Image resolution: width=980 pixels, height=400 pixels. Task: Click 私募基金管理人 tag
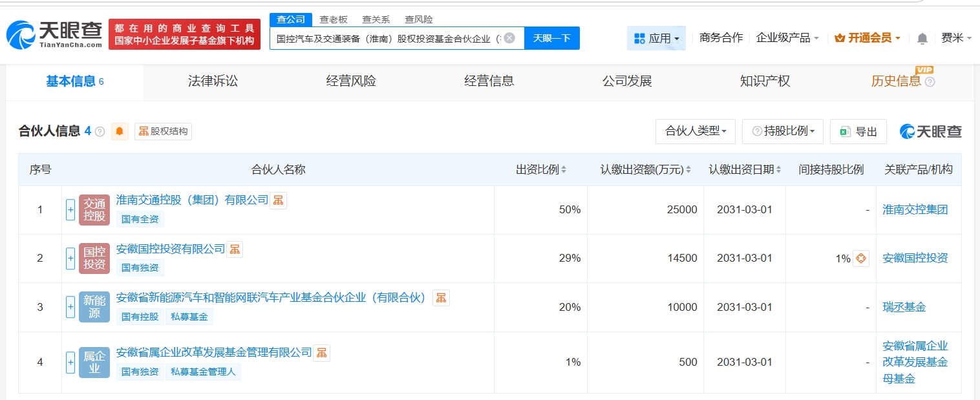[x=203, y=372]
